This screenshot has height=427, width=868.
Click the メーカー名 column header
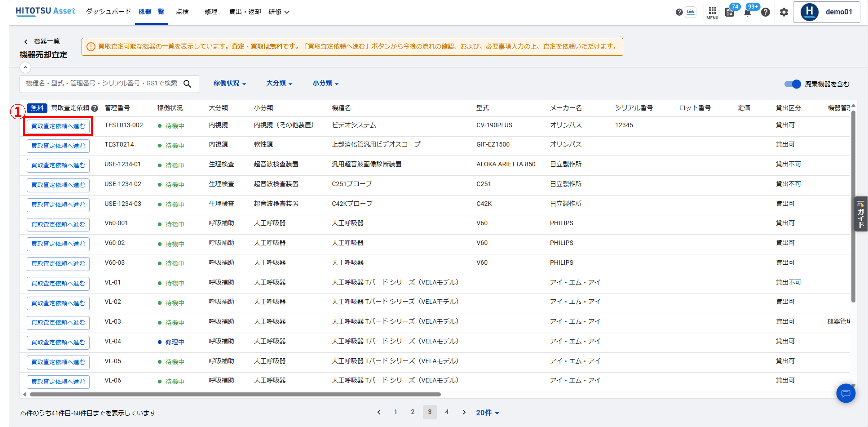[566, 108]
